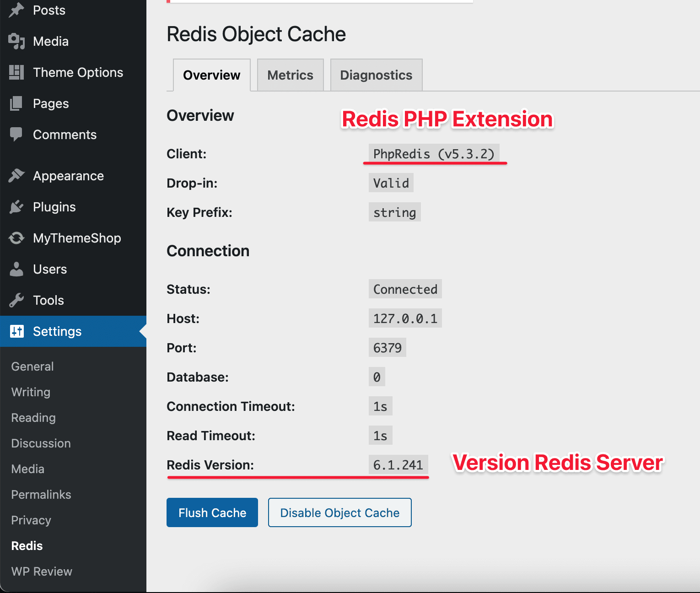Screen dimensions: 700x593
Task: Click the Theme Options grid icon
Action: click(x=16, y=72)
